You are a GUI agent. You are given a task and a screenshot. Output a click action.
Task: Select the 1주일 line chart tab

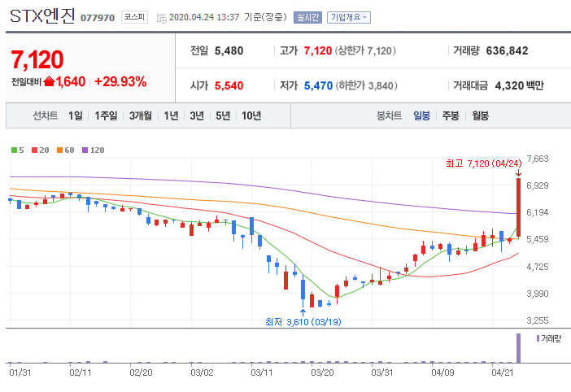106,115
